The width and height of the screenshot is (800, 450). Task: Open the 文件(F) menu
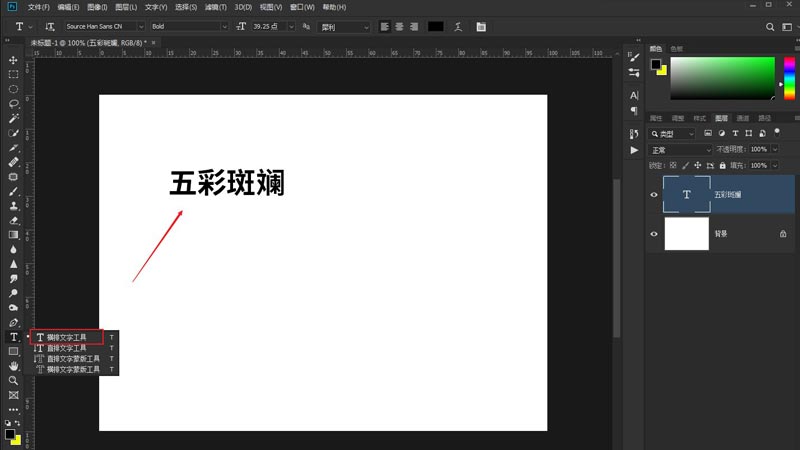click(39, 7)
